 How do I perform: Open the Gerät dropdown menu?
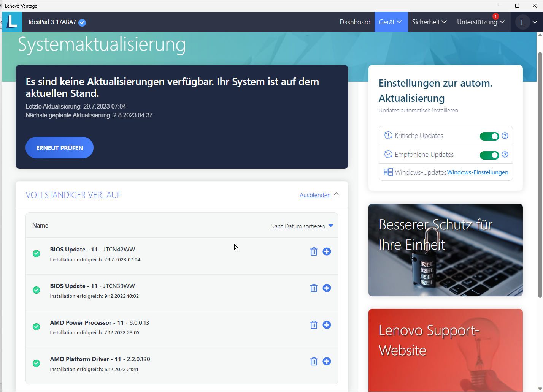click(x=391, y=22)
